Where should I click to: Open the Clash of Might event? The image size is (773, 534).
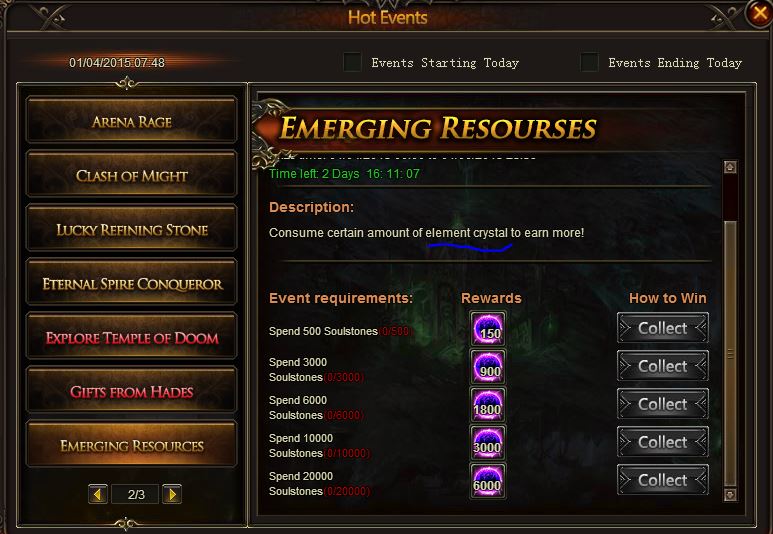[132, 175]
